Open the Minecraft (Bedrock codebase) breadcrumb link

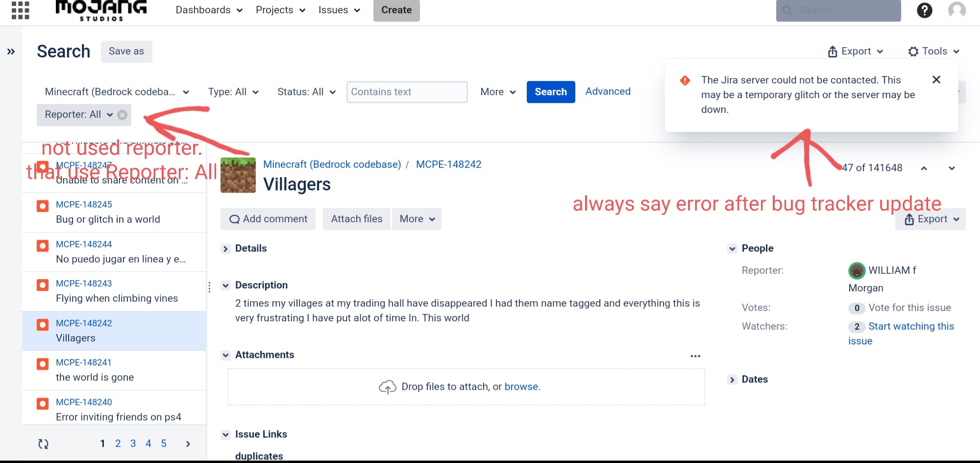[x=332, y=164]
